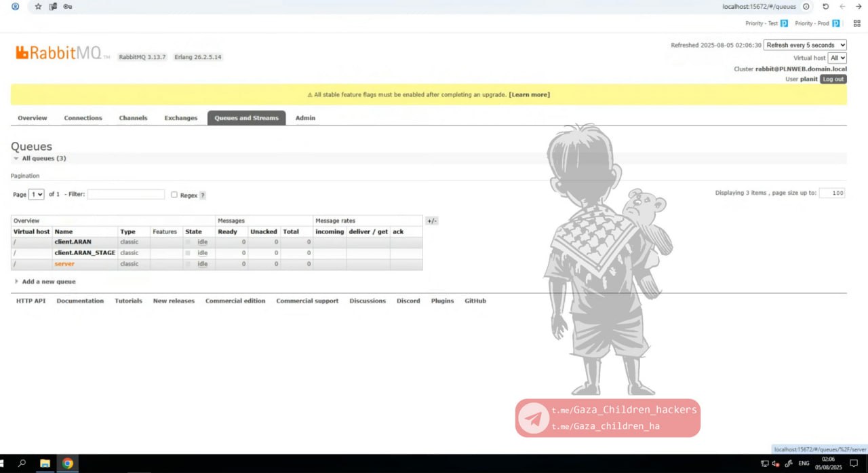868x473 pixels.
Task: Click the browser reload icon
Action: (x=825, y=7)
